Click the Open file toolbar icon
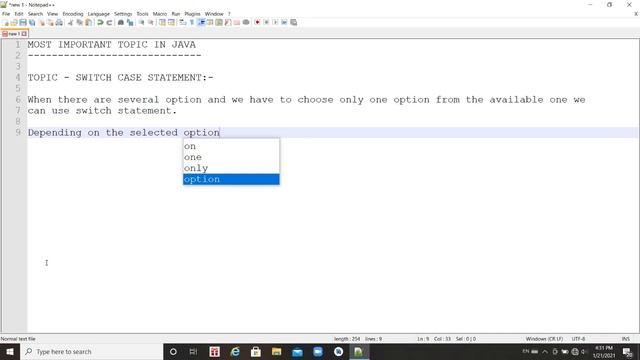 [14, 22]
